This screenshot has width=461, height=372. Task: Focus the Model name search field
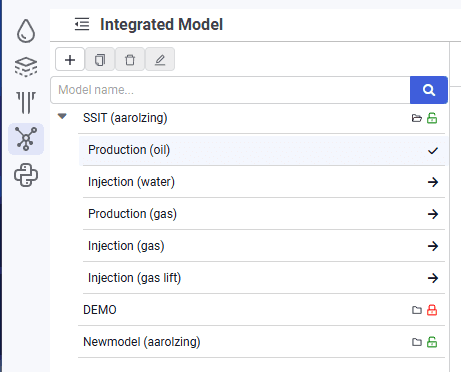click(x=230, y=90)
